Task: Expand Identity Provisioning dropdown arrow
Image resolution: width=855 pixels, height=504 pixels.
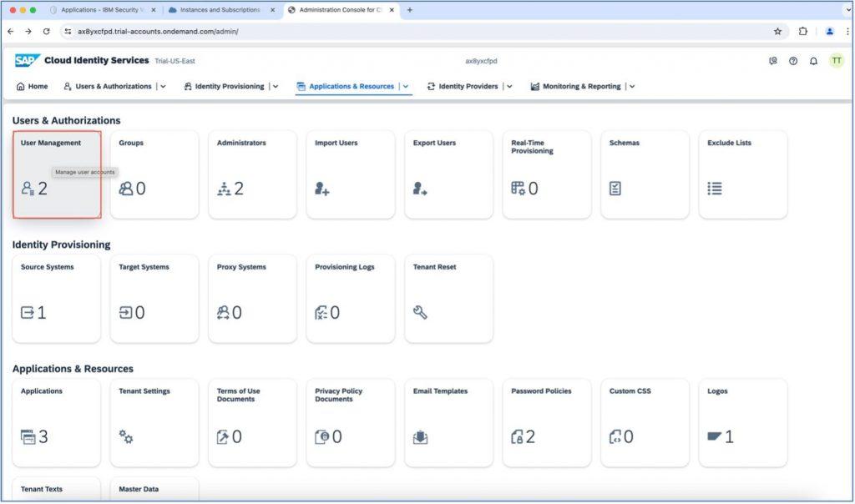Action: coord(276,86)
